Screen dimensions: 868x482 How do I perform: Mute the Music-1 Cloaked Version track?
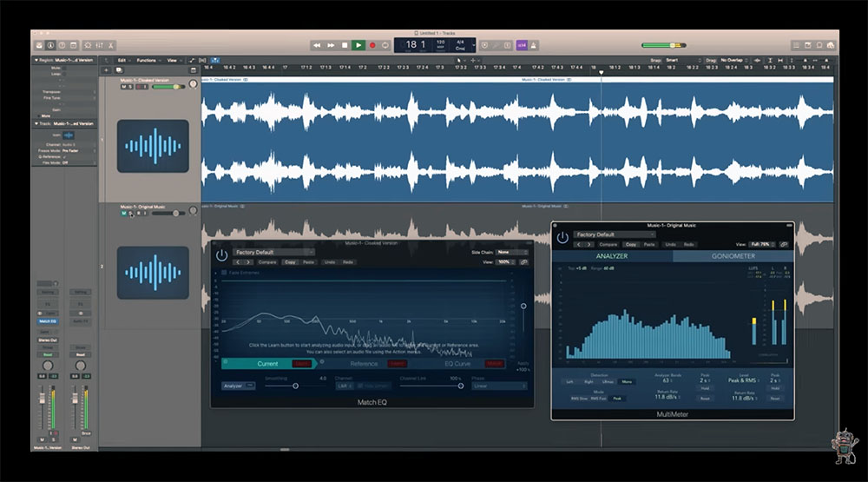point(123,87)
